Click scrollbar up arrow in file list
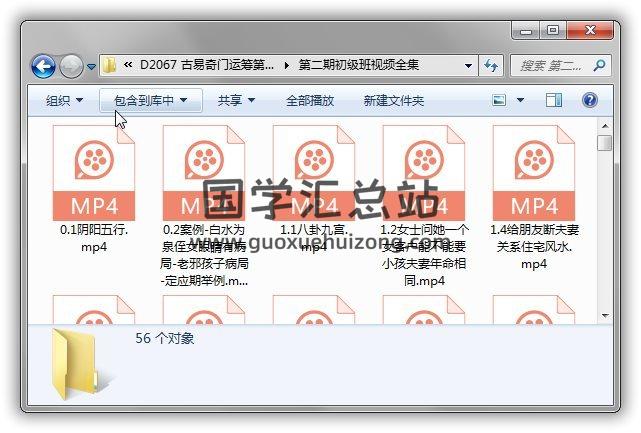Image resolution: width=641 pixels, height=433 pixels. point(605,126)
